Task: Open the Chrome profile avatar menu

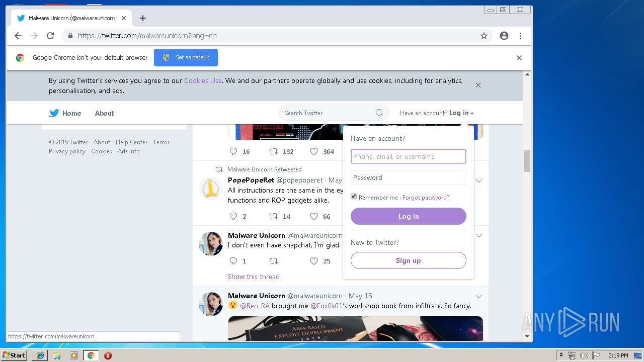Action: coord(504,36)
